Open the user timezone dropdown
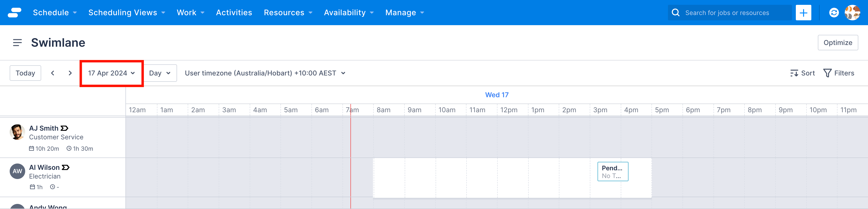868x209 pixels. pos(265,73)
